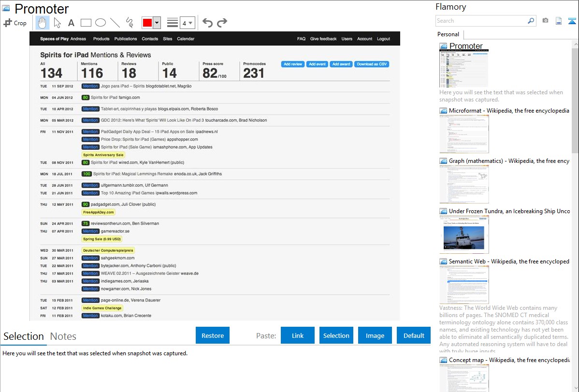
Task: Switch to the Personal tab
Action: pyautogui.click(x=448, y=34)
